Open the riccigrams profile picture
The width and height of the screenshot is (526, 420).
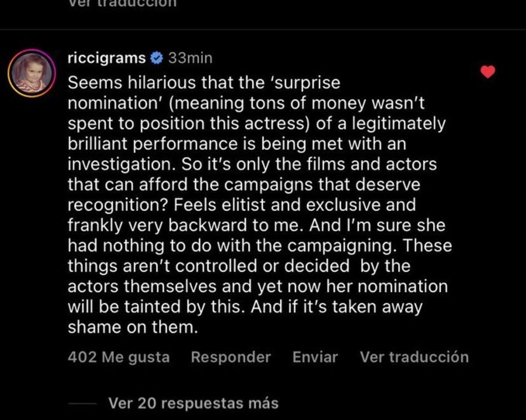31,73
